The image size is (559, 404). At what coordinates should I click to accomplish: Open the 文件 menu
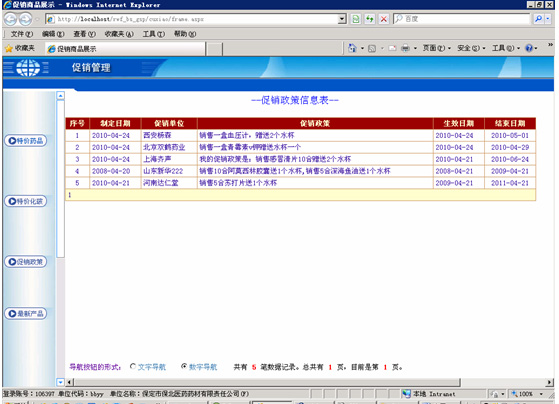(x=21, y=34)
